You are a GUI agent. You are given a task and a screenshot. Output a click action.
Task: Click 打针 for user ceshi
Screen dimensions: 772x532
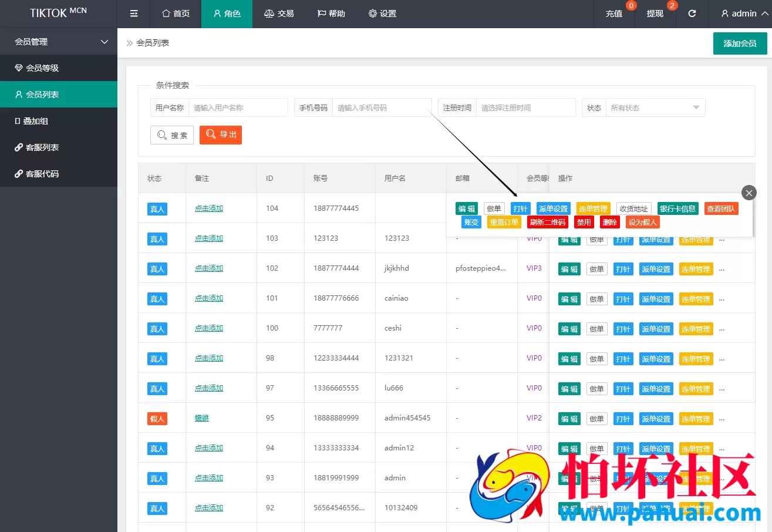pyautogui.click(x=623, y=329)
